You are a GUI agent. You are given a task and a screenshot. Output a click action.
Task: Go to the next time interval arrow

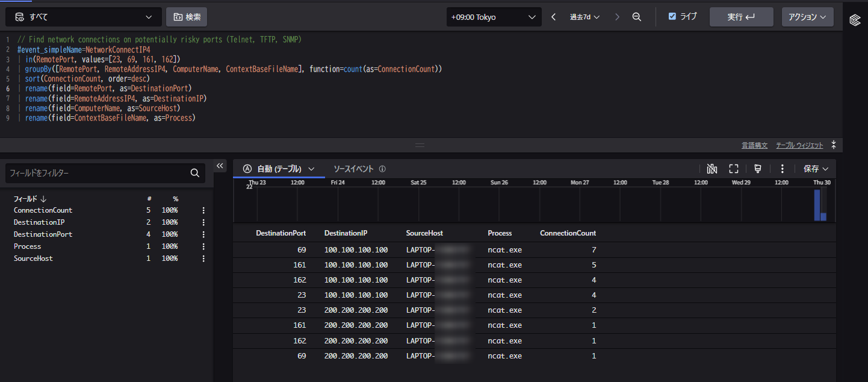(x=617, y=17)
